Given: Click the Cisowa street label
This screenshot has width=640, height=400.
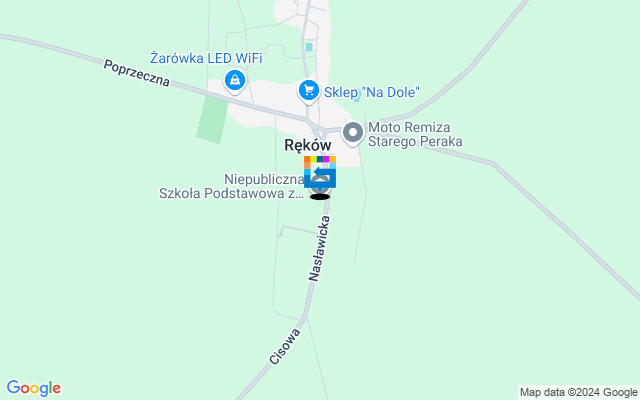Looking at the screenshot, I should (285, 347).
